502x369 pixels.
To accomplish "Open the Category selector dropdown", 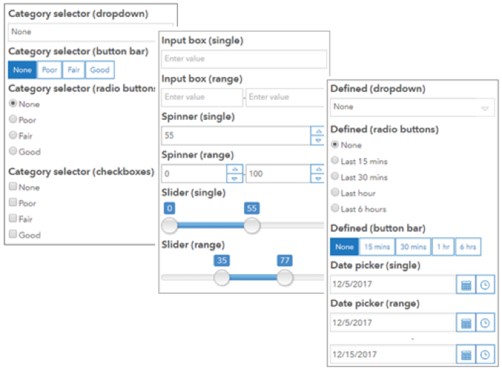I will [x=82, y=32].
